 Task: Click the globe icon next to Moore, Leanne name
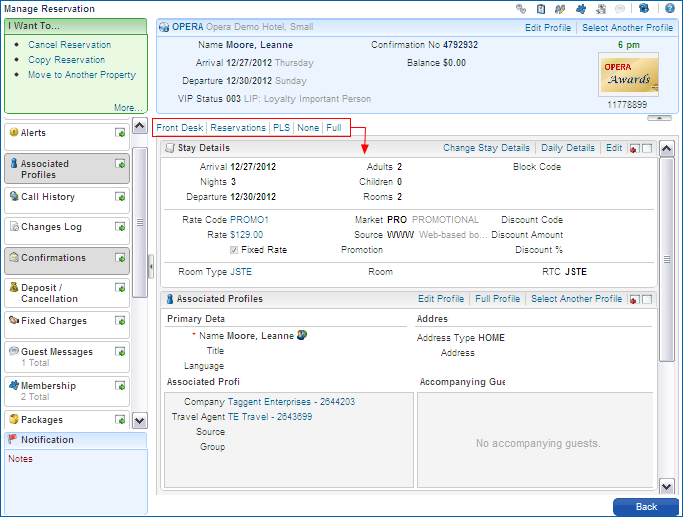302,335
